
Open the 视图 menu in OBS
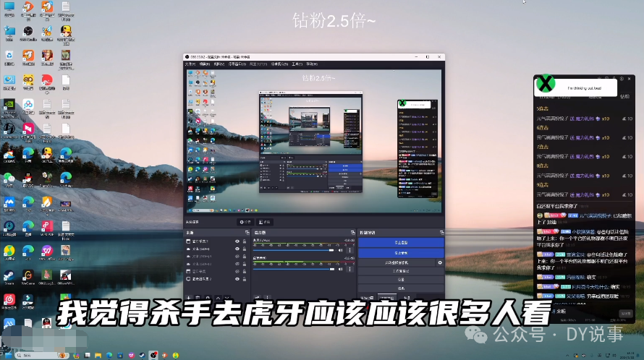point(219,64)
